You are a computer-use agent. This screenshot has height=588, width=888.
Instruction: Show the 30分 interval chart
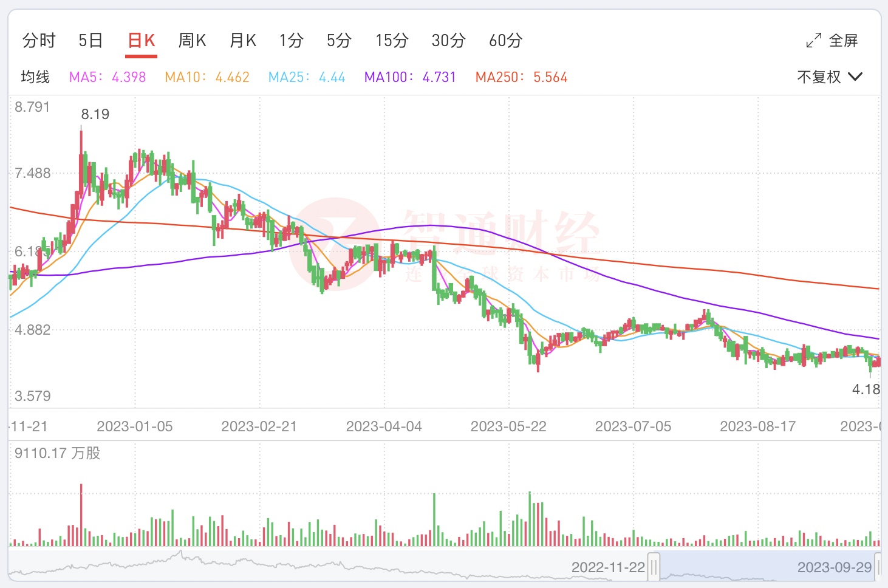[448, 41]
